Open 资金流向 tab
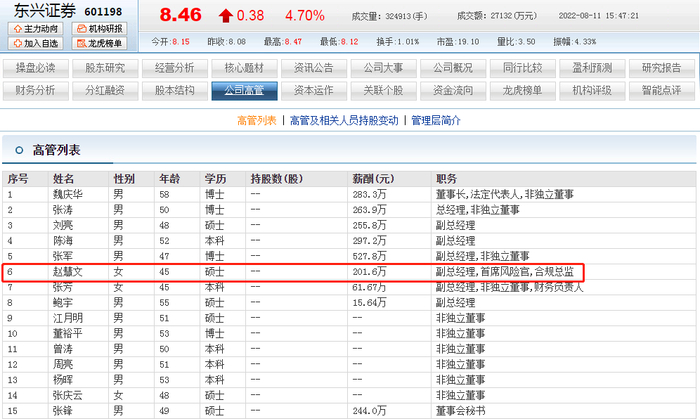This screenshot has width=700, height=419. [x=454, y=91]
